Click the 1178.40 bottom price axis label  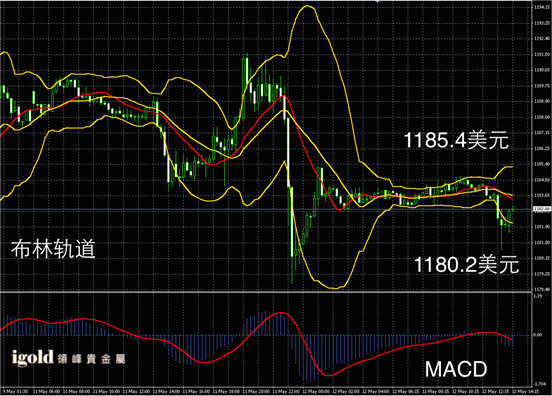point(541,289)
